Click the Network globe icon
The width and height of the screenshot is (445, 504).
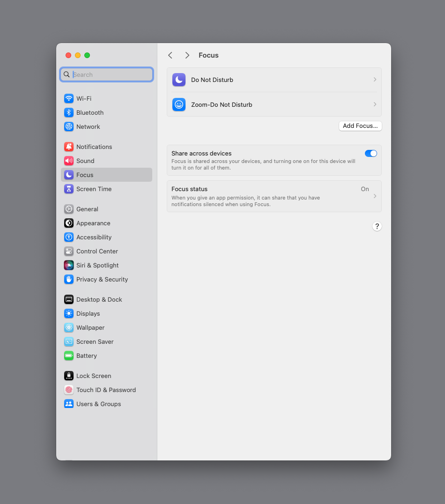coord(69,126)
